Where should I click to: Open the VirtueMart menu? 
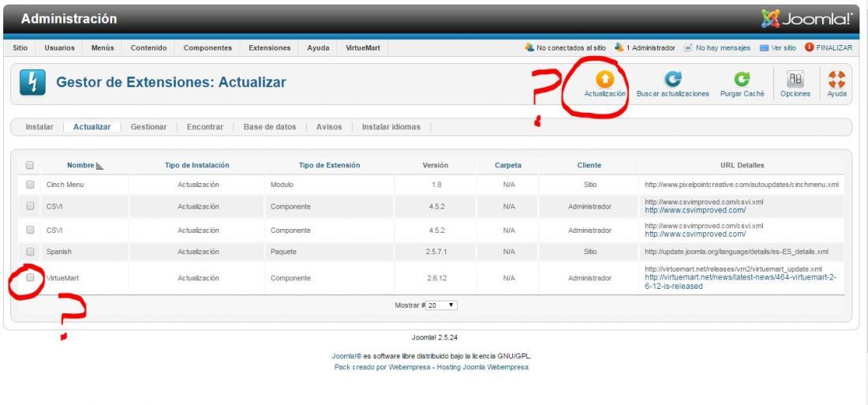tap(363, 48)
